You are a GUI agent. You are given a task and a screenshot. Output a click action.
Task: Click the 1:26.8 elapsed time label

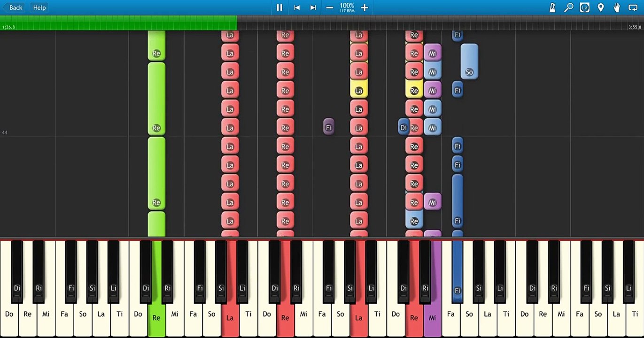pyautogui.click(x=8, y=27)
